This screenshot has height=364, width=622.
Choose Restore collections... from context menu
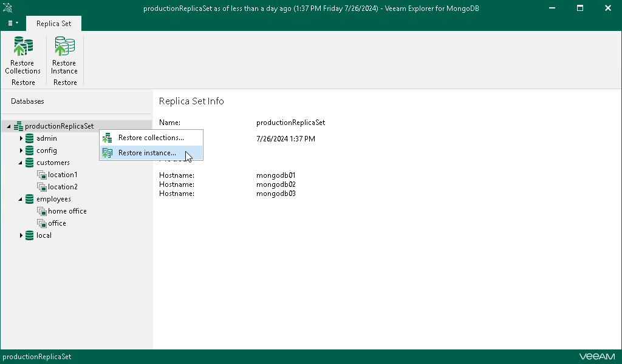point(151,138)
